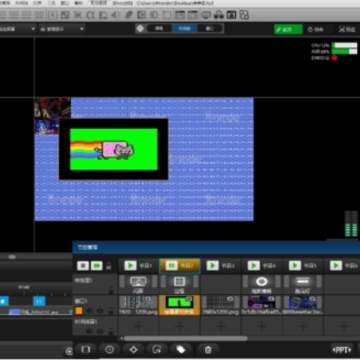Click the trash delete icon in bottom toolbar

point(208,350)
